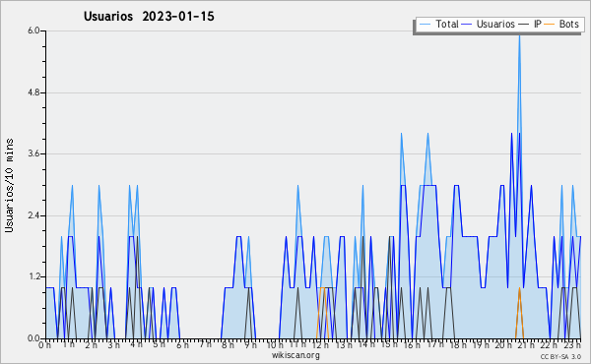
Task: Click the dark blue Usuarios legend line
Action: [467, 25]
